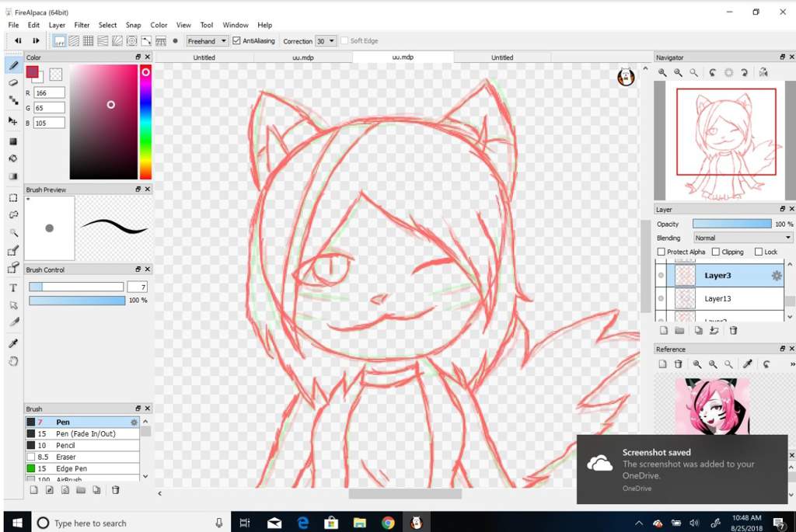The height and width of the screenshot is (532, 796).
Task: Add a new layer in the Layer panel
Action: click(664, 331)
